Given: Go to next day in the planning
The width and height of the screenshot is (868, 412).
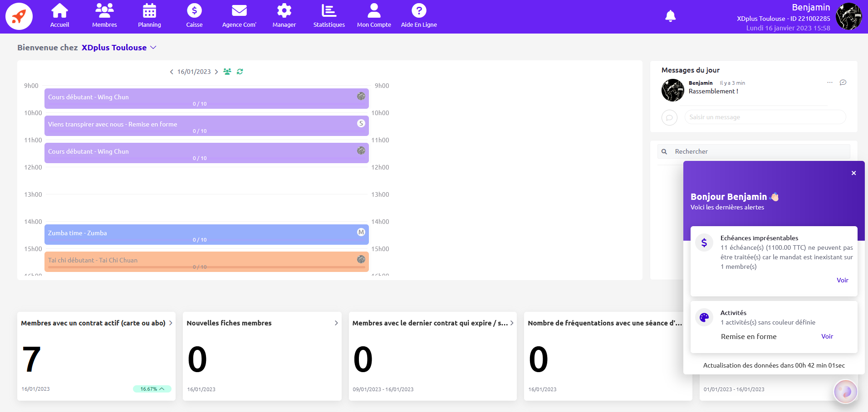Looking at the screenshot, I should click(x=216, y=72).
